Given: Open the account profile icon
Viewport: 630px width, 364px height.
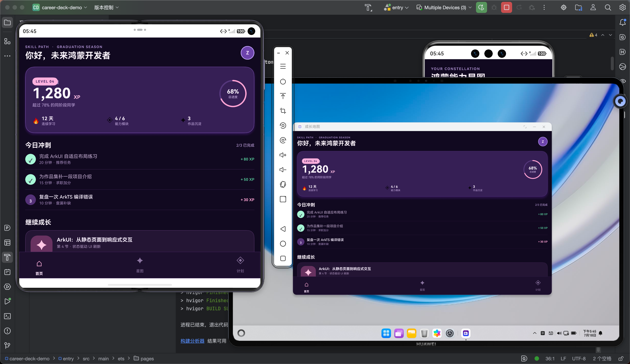Looking at the screenshot, I should (593, 8).
